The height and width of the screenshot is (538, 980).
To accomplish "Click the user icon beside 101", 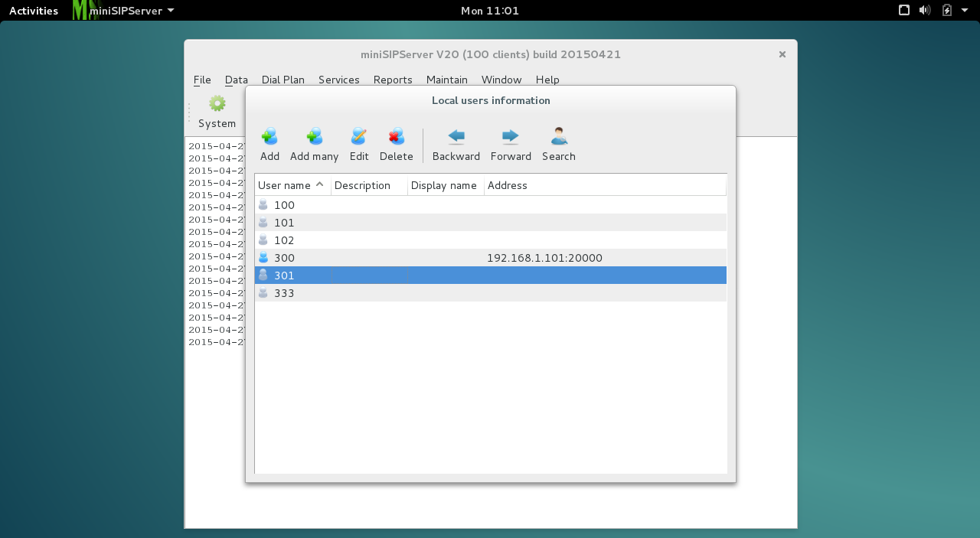I will 263,223.
